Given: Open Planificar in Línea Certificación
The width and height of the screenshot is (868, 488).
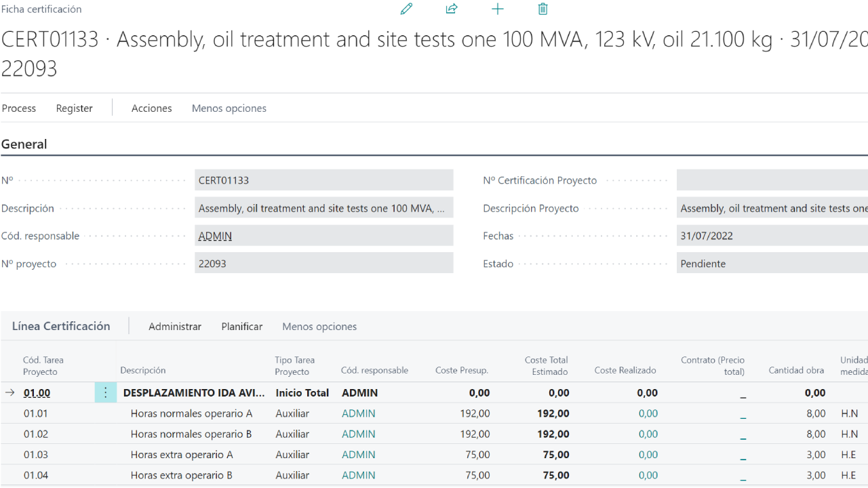Looking at the screenshot, I should click(241, 327).
